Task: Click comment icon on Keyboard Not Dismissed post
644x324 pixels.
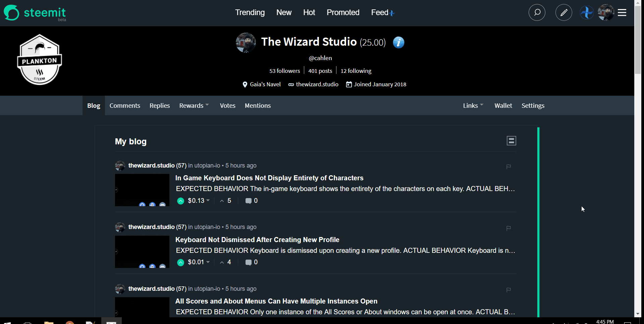Action: pyautogui.click(x=248, y=263)
